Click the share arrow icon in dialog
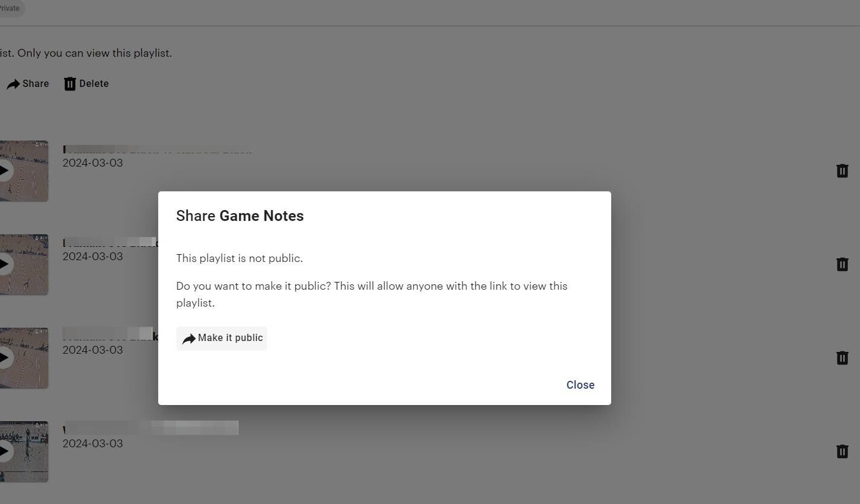 [189, 339]
